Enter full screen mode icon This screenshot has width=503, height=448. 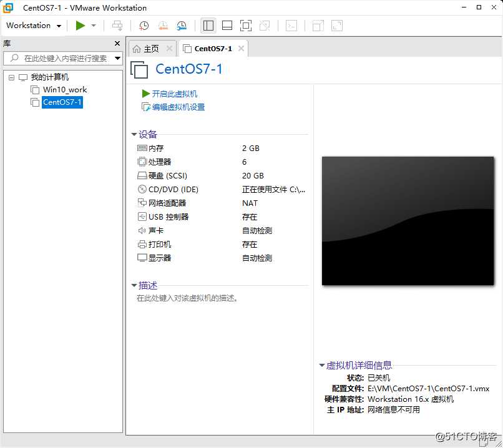(246, 26)
